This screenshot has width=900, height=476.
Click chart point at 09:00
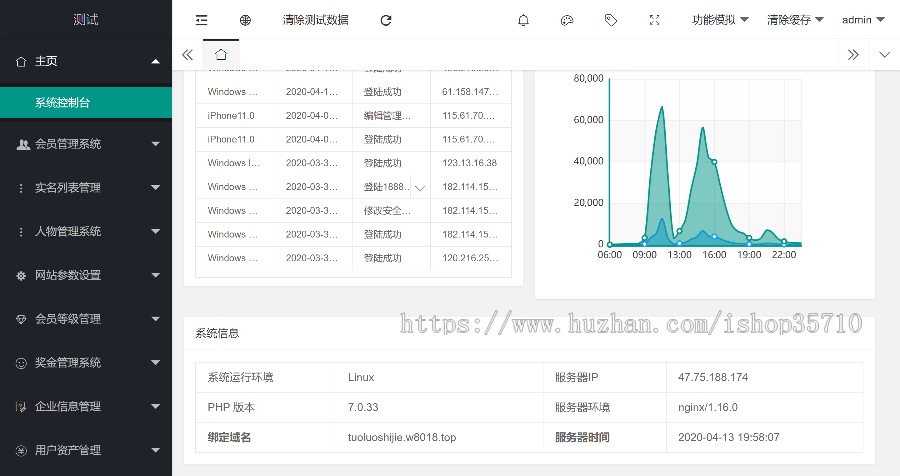pos(645,238)
